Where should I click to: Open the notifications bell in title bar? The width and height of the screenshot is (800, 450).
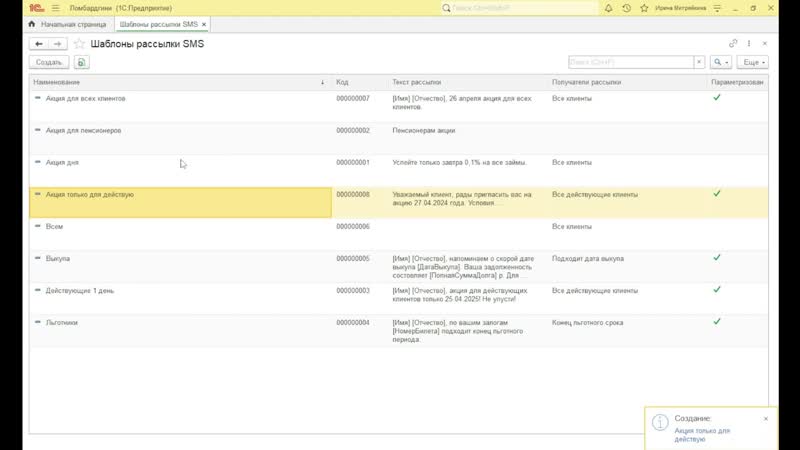(606, 7)
